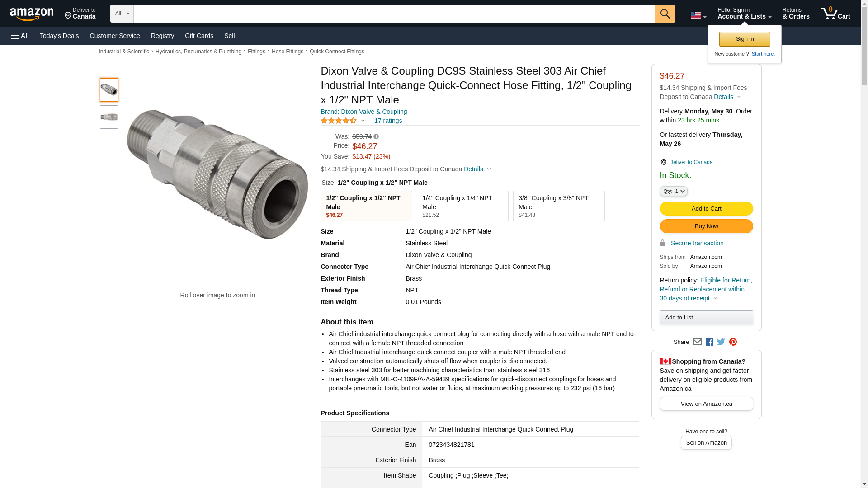
Task: Click info icon next to Was price
Action: (x=376, y=136)
